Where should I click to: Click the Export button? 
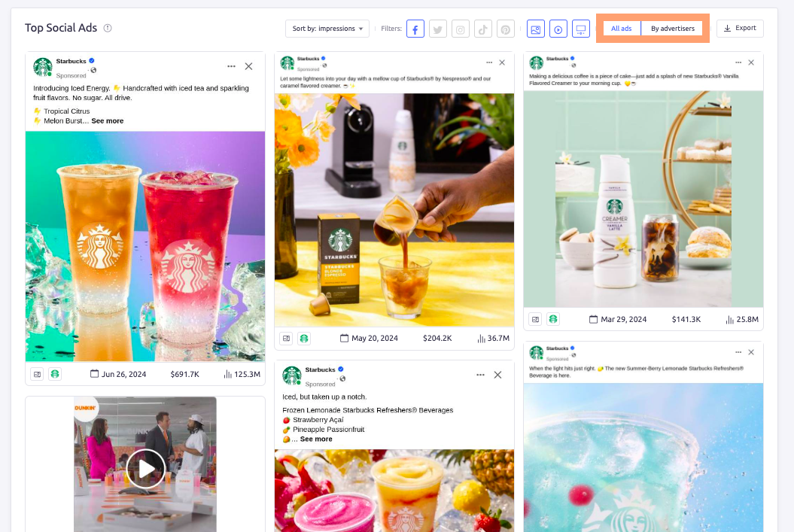click(739, 28)
